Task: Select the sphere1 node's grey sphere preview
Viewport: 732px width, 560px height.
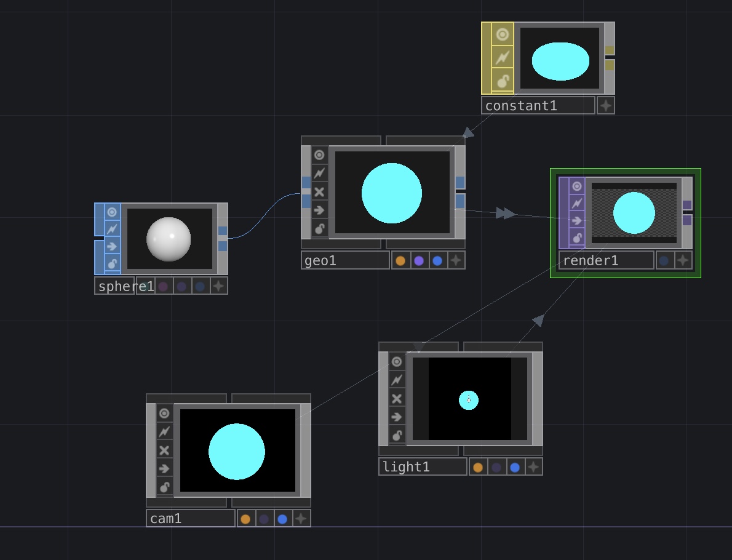Action: [x=169, y=239]
